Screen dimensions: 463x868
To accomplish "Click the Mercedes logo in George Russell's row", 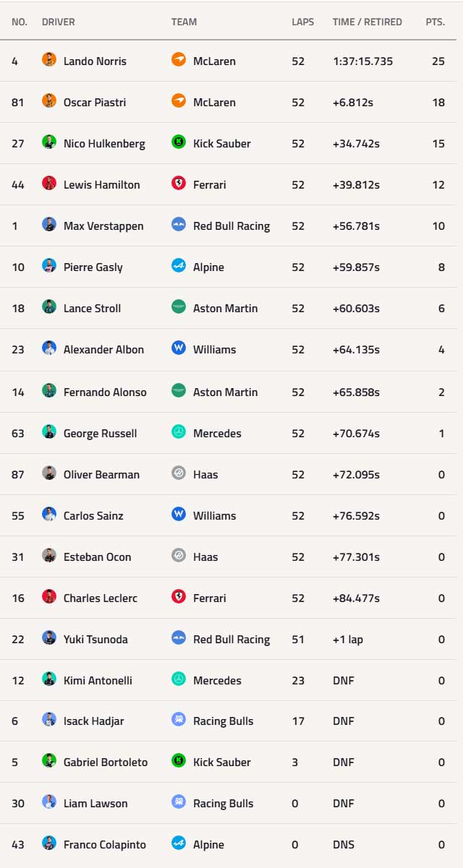I will click(179, 433).
